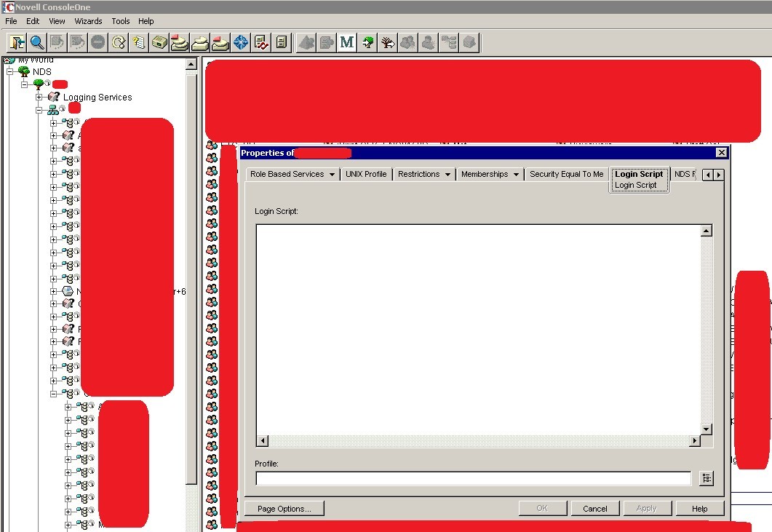Click Login Script area scroll down arrow
772x532 pixels.
coord(707,429)
